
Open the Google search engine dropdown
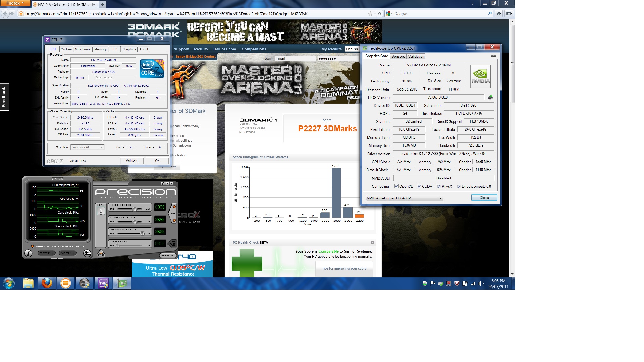pos(389,14)
